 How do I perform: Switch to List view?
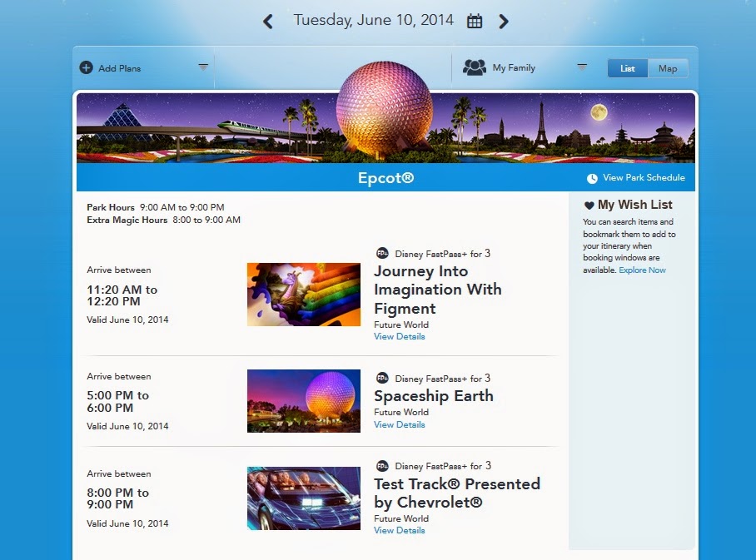[x=627, y=68]
